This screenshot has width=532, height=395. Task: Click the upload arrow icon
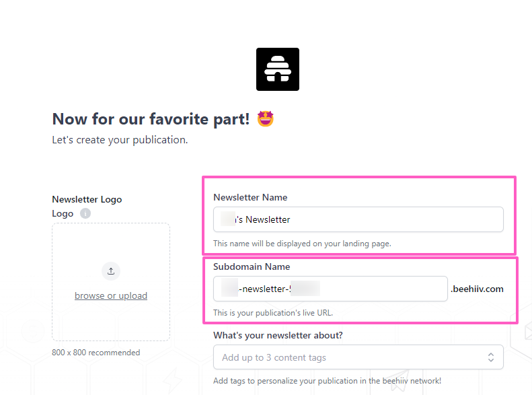pos(111,271)
